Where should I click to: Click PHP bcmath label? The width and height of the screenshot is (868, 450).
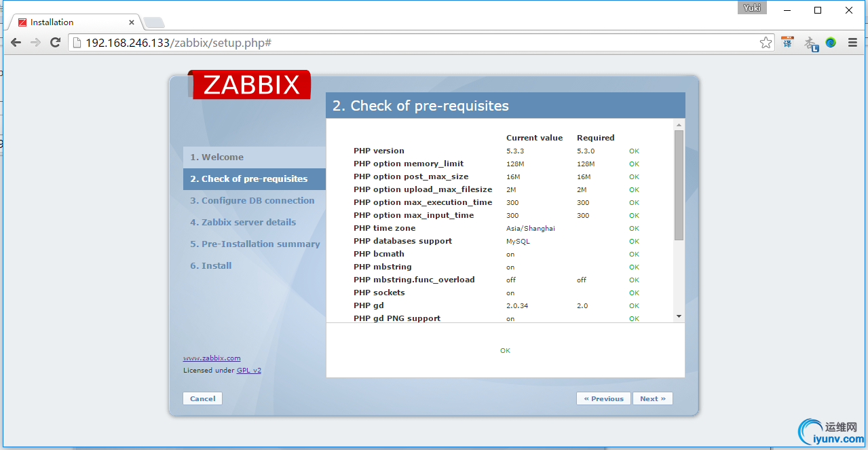(x=379, y=254)
